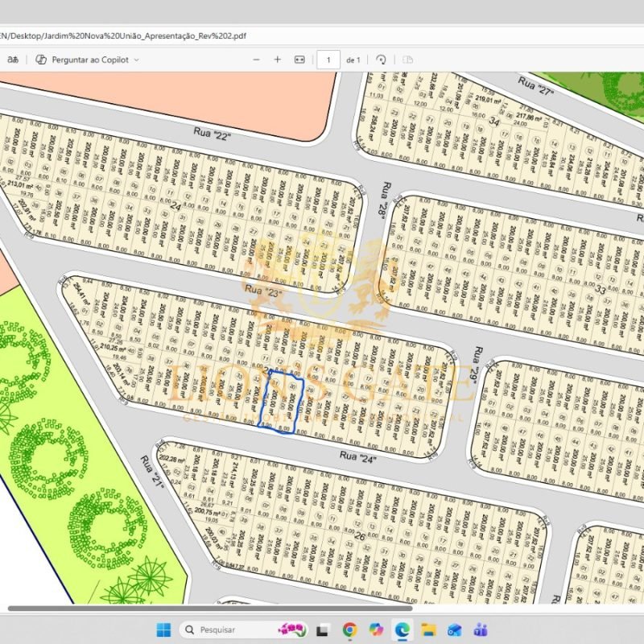Viewport: 644px width, 644px height.
Task: Click the 202,28 m² lot label
Action: (171, 458)
